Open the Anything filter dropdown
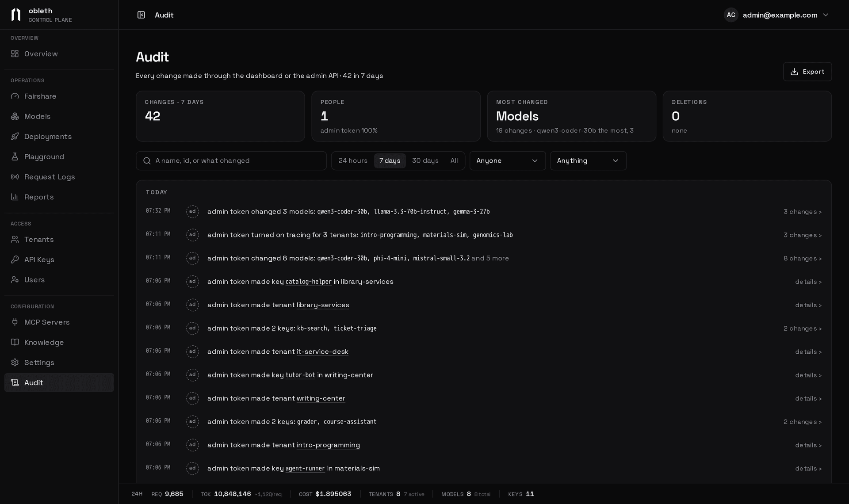The width and height of the screenshot is (849, 504). tap(588, 161)
